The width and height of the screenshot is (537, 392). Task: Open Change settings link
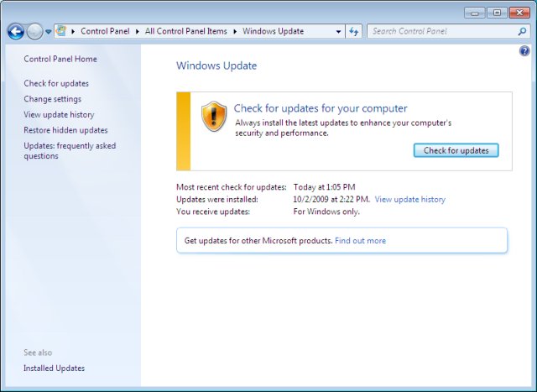(52, 99)
